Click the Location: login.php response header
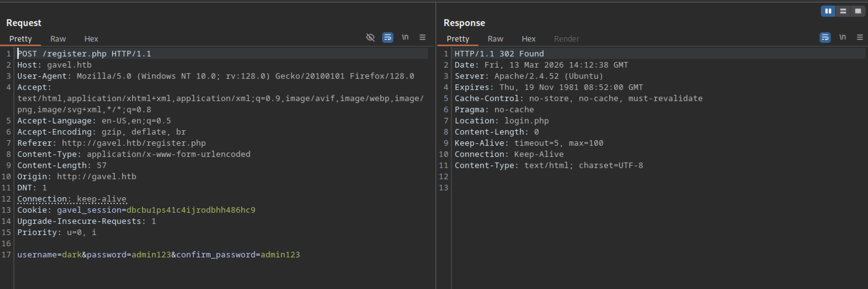 click(501, 121)
